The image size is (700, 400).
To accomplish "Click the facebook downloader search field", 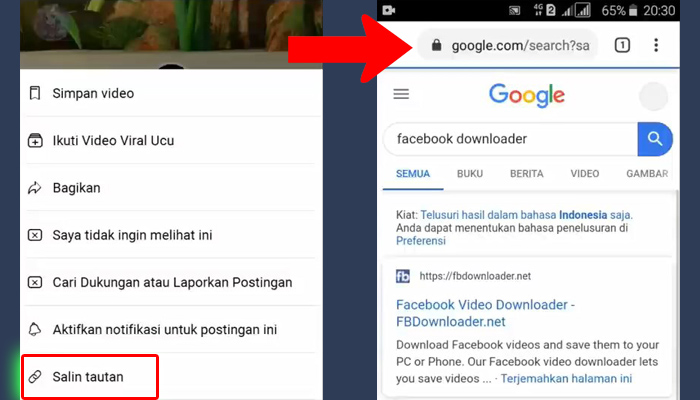I will 510,139.
